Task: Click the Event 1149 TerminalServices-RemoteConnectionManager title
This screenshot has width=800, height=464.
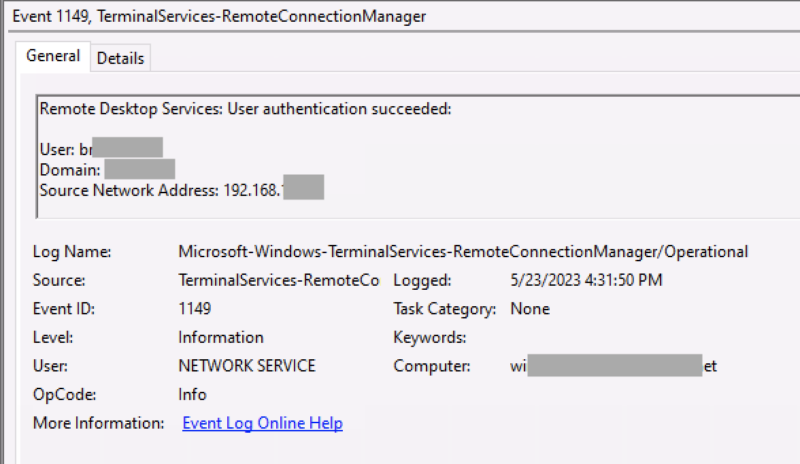Action: click(219, 16)
